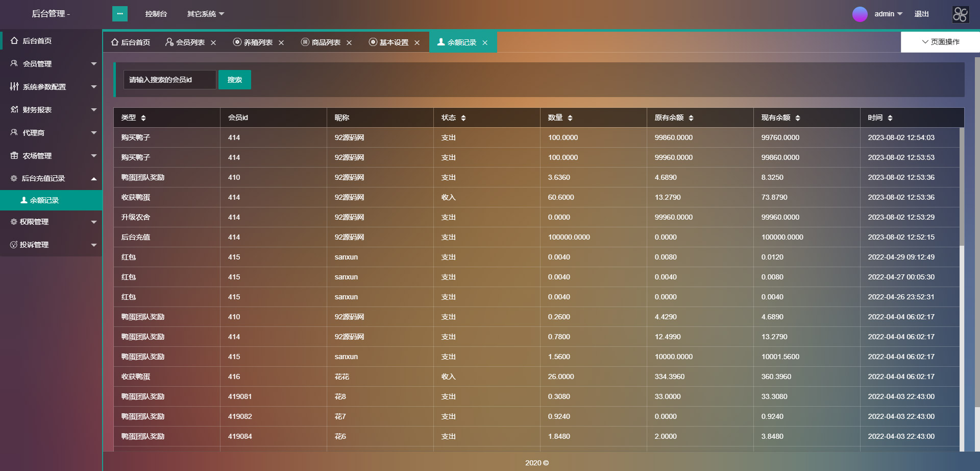This screenshot has height=471, width=980.
Task: Click the member id search input field
Action: pos(169,80)
